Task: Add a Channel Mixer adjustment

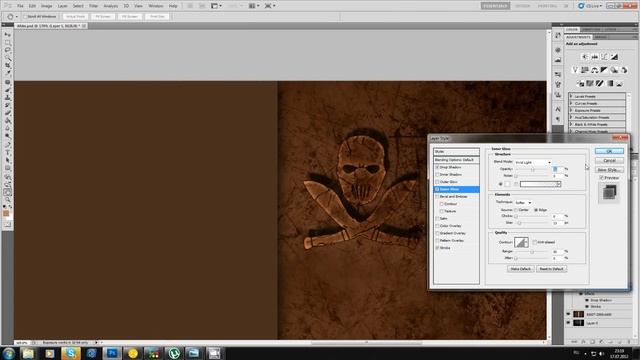Action: coord(624,70)
